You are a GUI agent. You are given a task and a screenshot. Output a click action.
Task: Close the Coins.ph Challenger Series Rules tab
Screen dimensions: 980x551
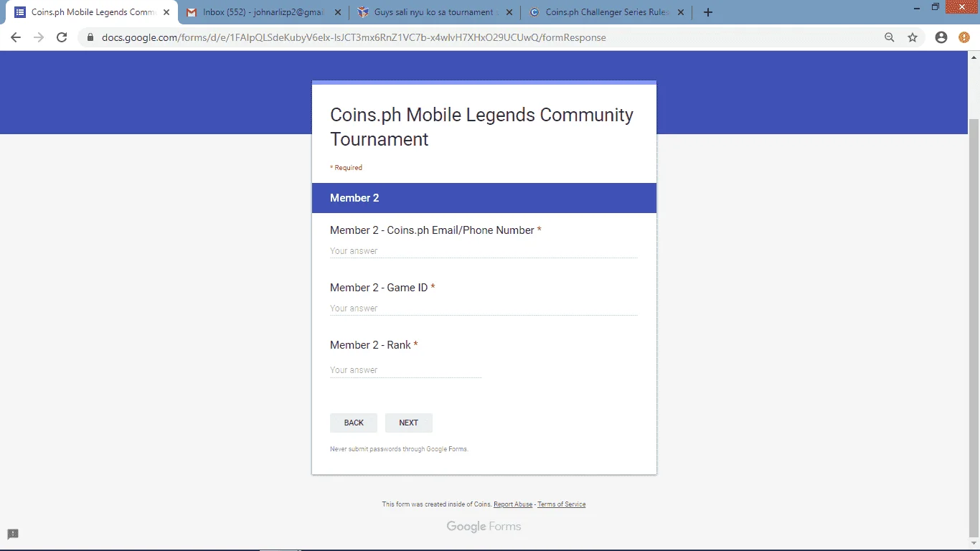[681, 12]
